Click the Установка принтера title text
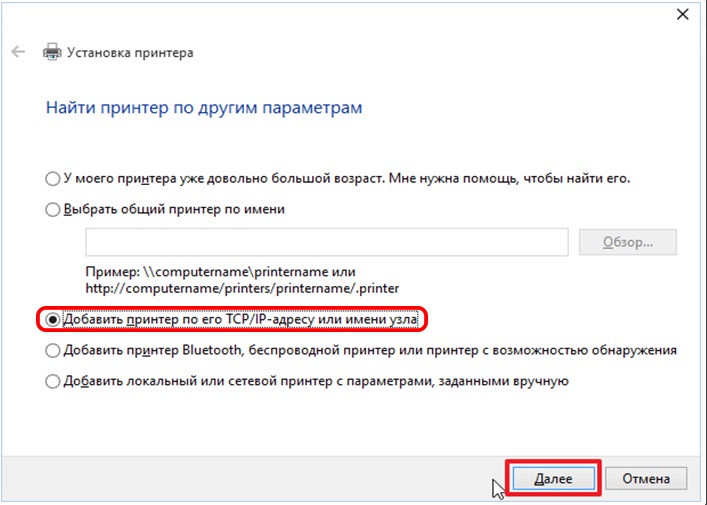The image size is (707, 505). pos(130,52)
